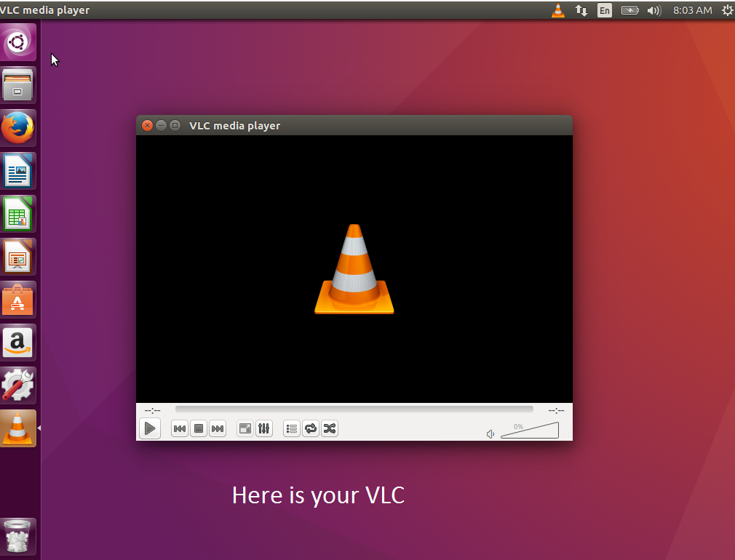Click the VLC seek progress bar
Screen dimensions: 735x560
pyautogui.click(x=354, y=409)
